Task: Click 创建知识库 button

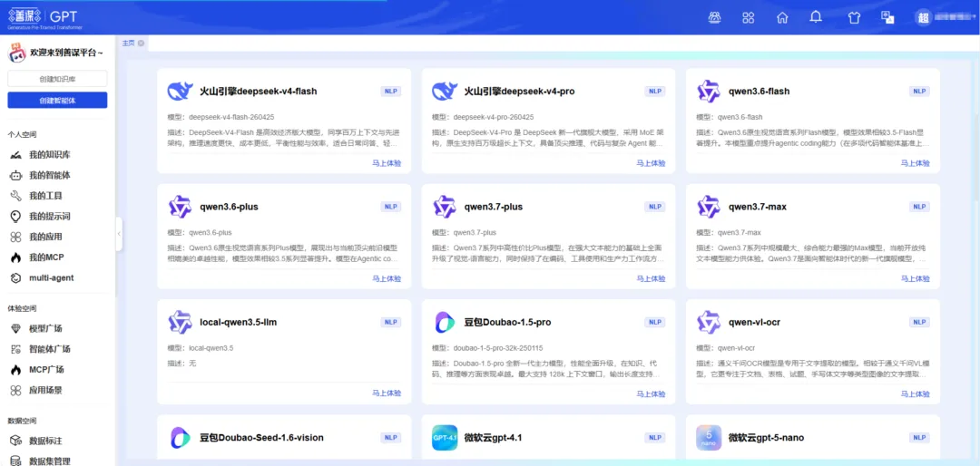Action: [57, 79]
